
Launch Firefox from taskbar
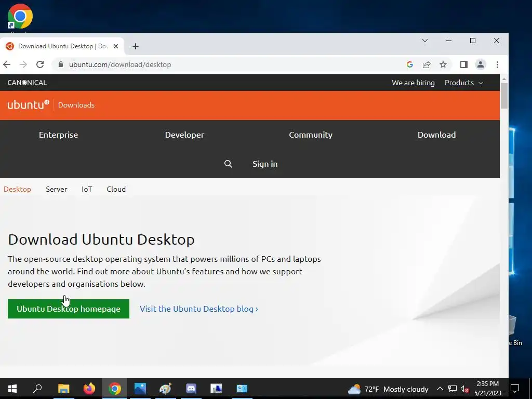(x=89, y=389)
